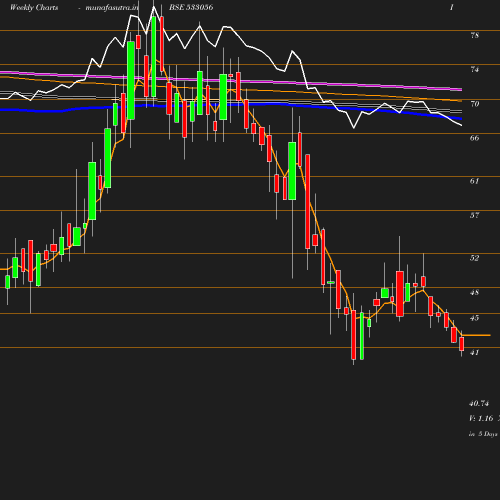Click the 57 price axis label
Image resolution: width=500 pixels, height=500 pixels.
pos(475,215)
